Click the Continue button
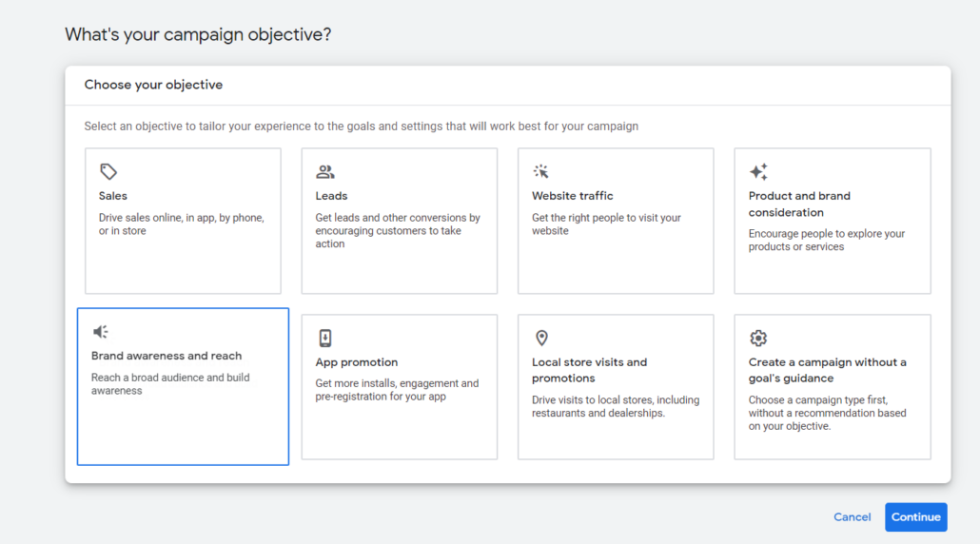980x544 pixels. (915, 517)
